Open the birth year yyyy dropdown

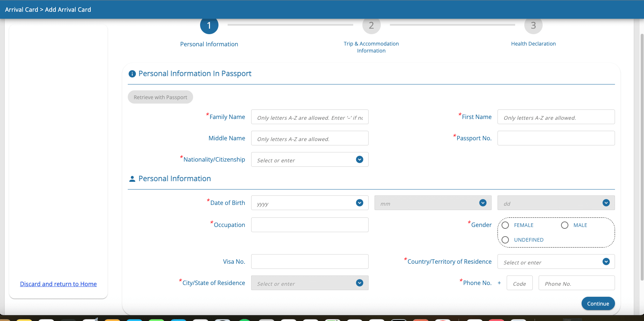point(310,203)
